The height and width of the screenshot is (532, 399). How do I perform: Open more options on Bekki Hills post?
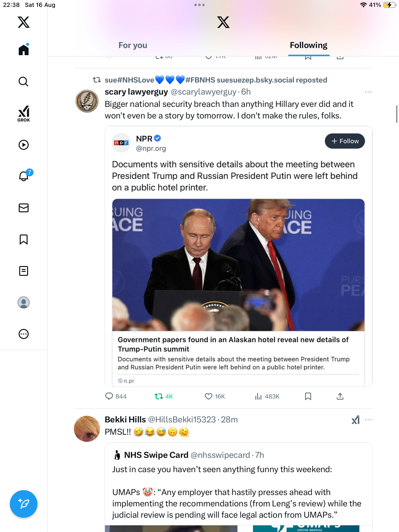368,420
